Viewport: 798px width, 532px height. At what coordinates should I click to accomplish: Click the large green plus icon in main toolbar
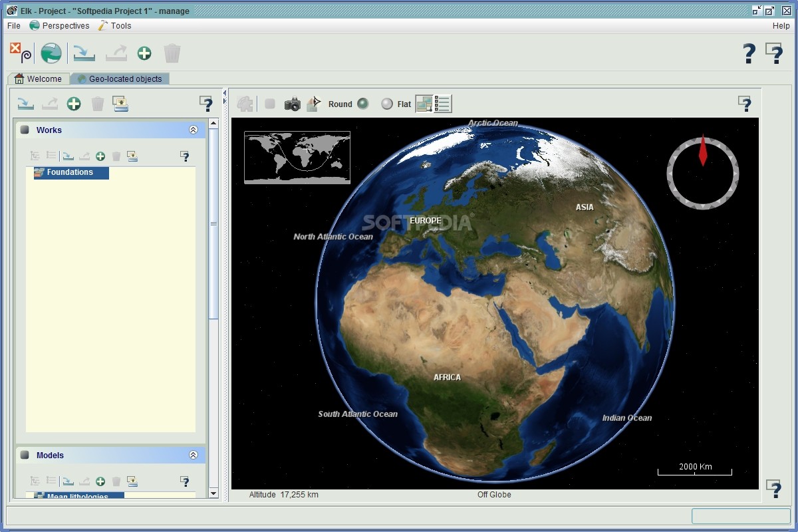coord(144,53)
